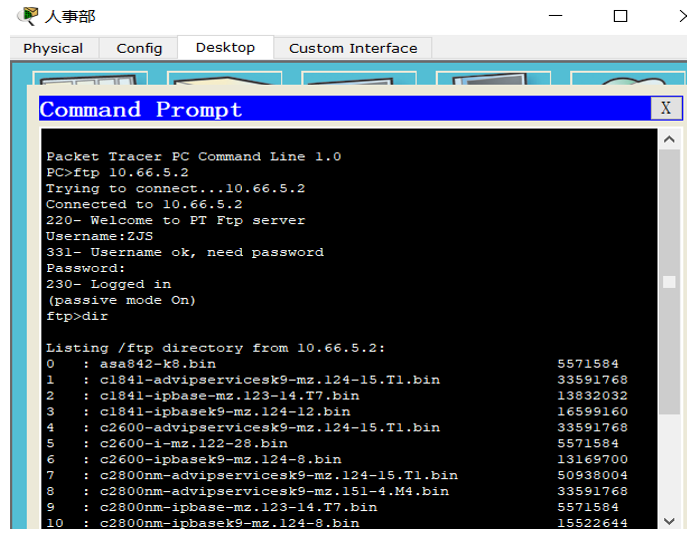Screen dimensions: 687x534
Task: Click the scrollbar up arrow
Action: [x=669, y=139]
